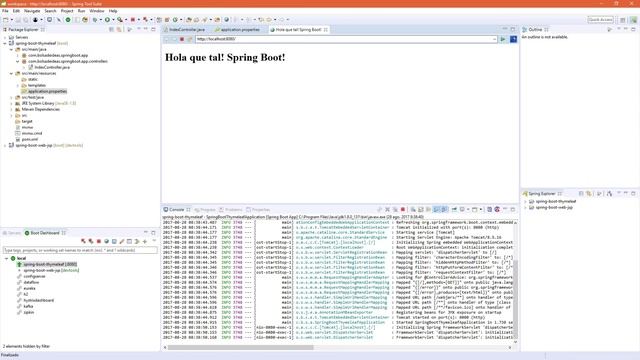Open the Navigate menu
This screenshot has height=360, width=640.
point(32,11)
